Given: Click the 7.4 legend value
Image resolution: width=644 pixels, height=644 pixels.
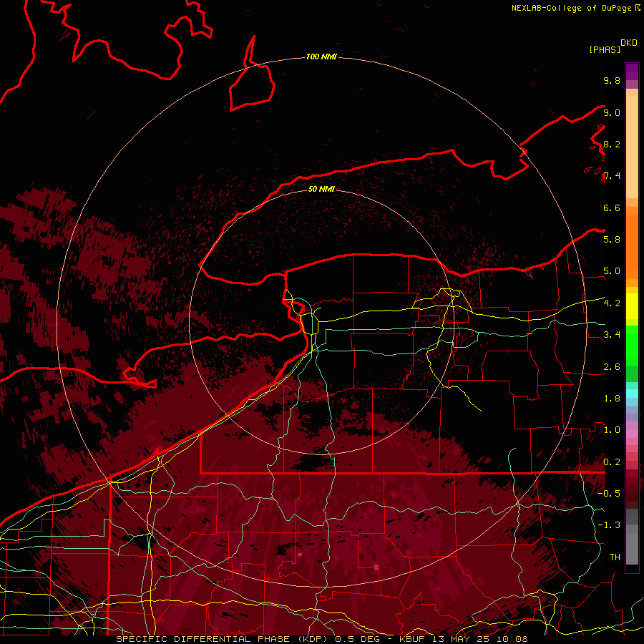Looking at the screenshot, I should [x=612, y=176].
